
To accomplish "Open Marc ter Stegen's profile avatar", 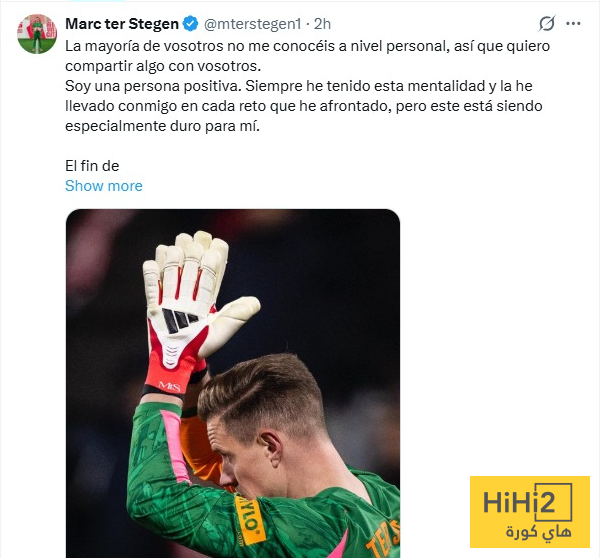I will coord(37,34).
